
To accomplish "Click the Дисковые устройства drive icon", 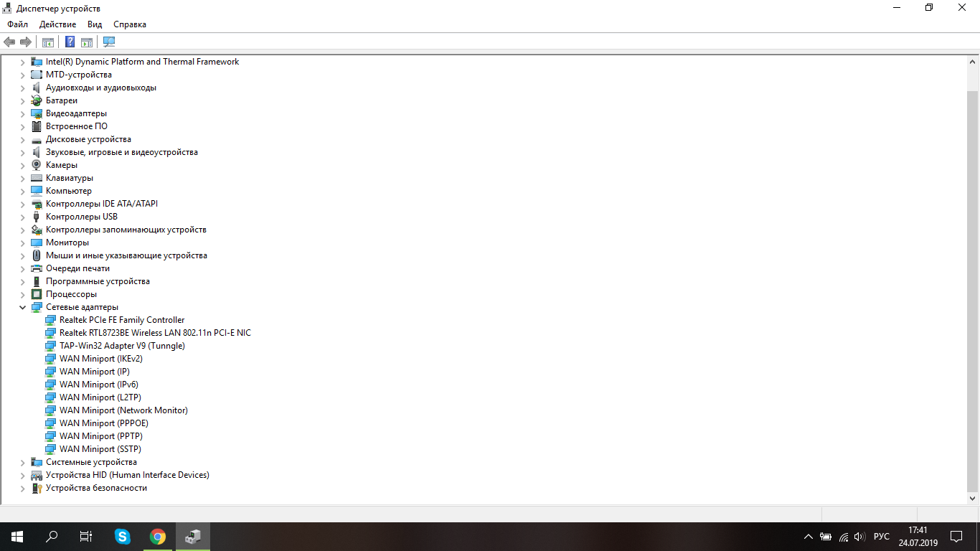I will [37, 139].
